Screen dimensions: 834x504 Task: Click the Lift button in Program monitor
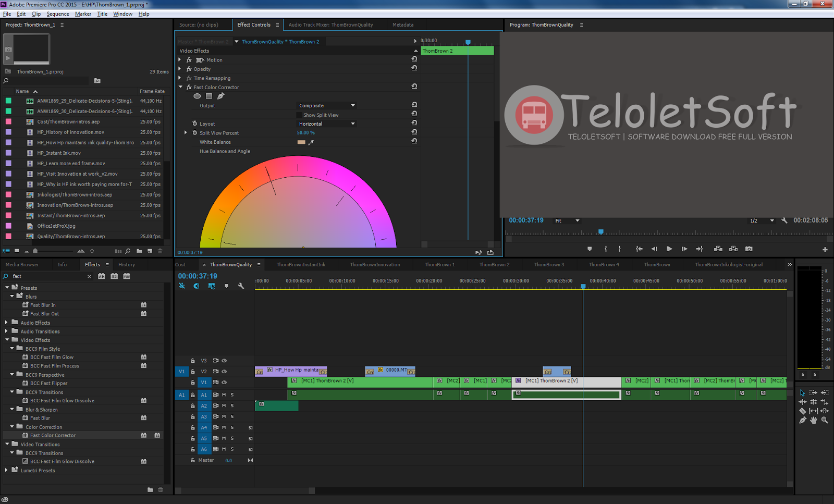point(718,249)
